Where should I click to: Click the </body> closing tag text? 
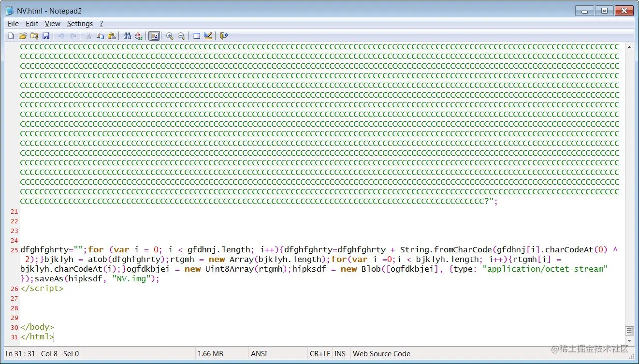click(x=37, y=327)
